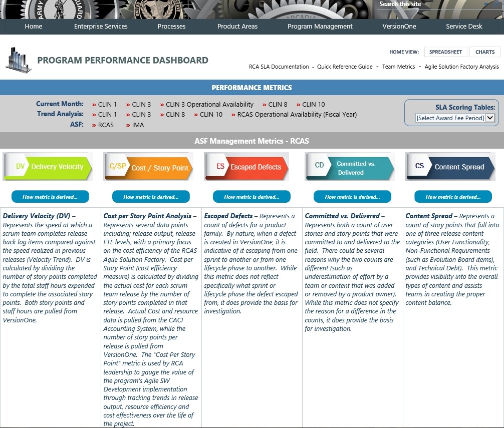Open the Product Areas menu
Screen dimensions: 504x428
237,27
